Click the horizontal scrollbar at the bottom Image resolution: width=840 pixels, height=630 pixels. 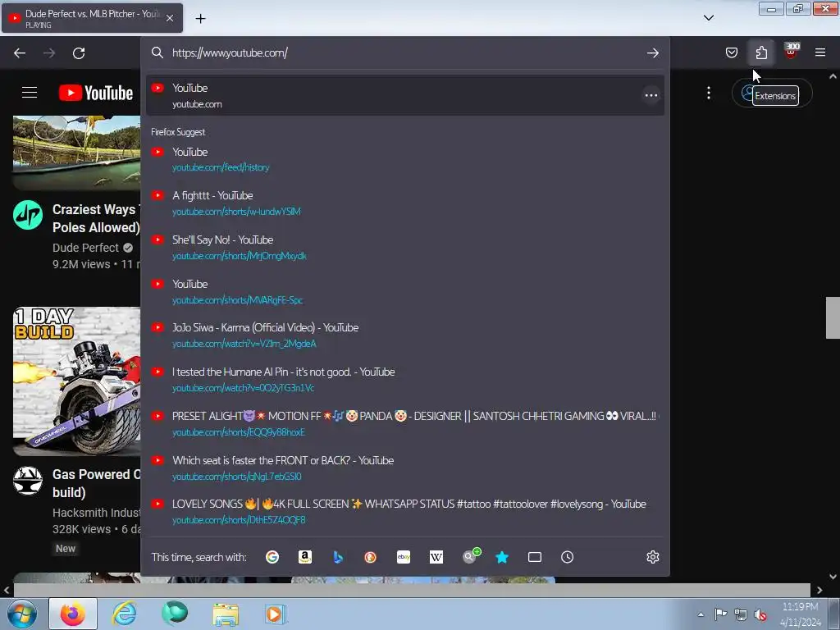coord(412,590)
